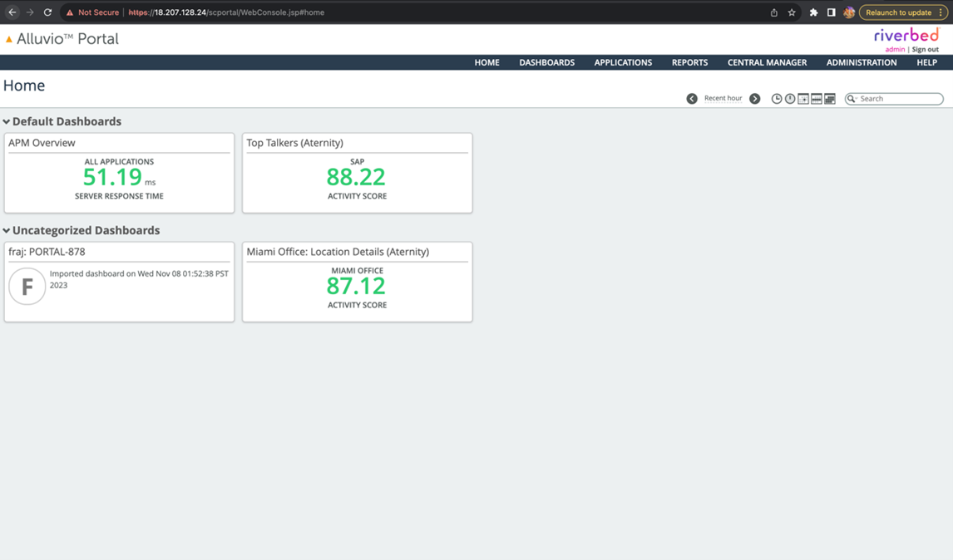Click the alert circle icon with exclamation mark
Image resolution: width=953 pixels, height=560 pixels.
pos(790,99)
